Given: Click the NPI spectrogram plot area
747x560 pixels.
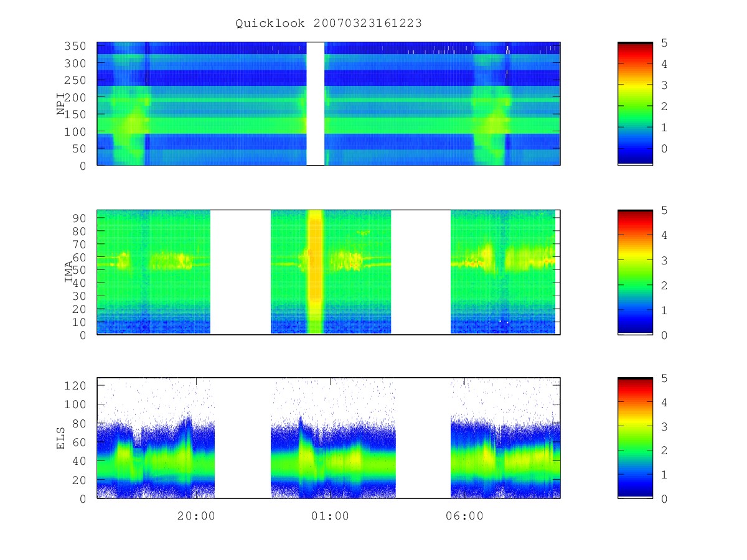Looking at the screenshot, I should point(329,103).
